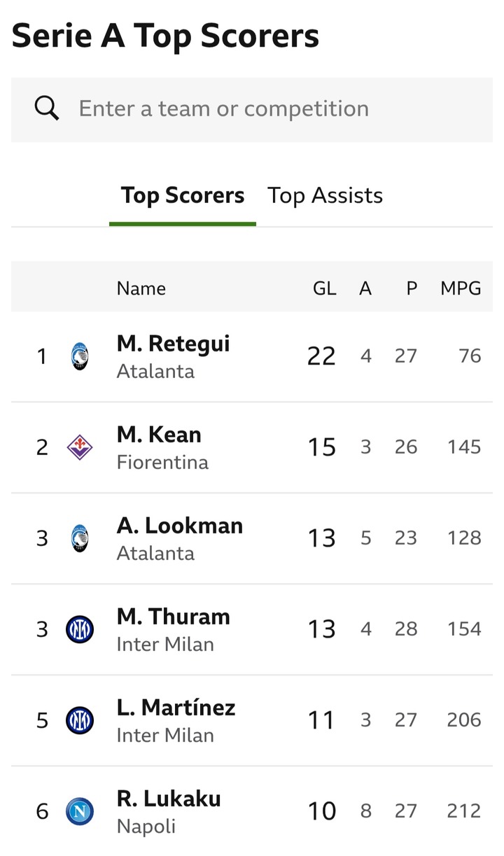504x856 pixels.
Task: Select A. Lookman player name
Action: 180,526
